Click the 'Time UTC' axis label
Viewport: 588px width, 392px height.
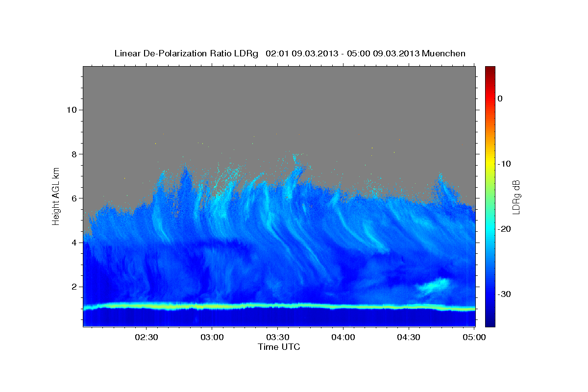click(x=279, y=347)
